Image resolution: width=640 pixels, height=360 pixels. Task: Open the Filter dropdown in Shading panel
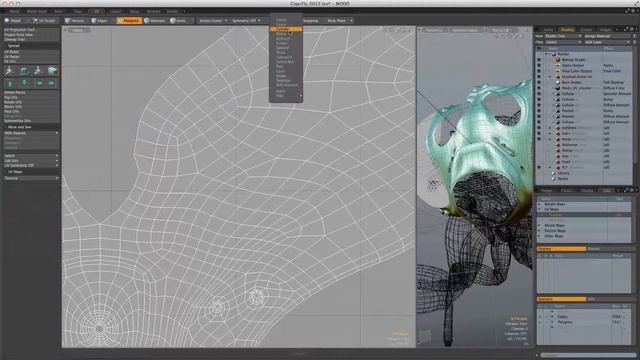coord(563,42)
